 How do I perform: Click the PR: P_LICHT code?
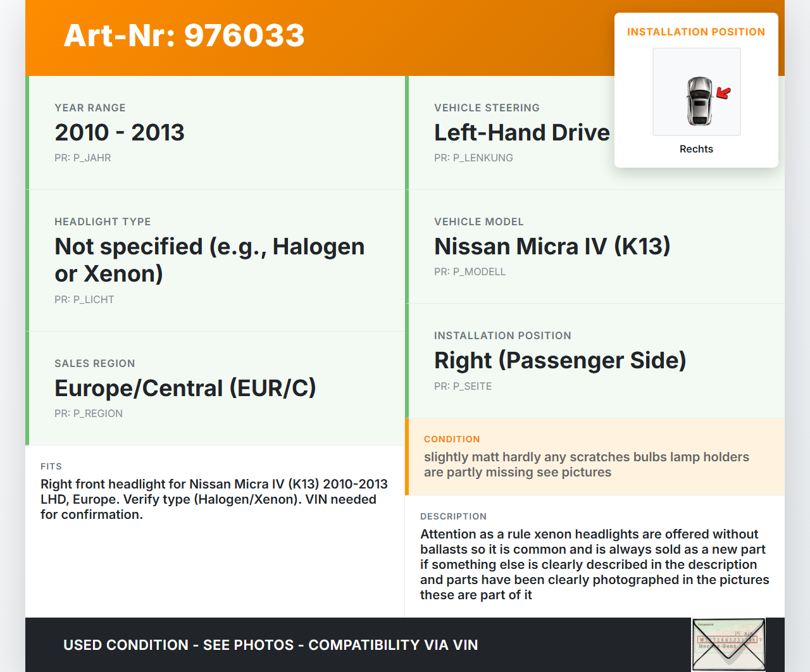pyautogui.click(x=84, y=299)
